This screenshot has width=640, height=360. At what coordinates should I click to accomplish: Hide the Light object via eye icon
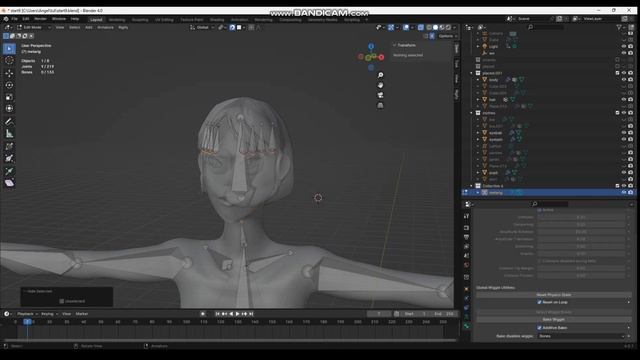[x=624, y=47]
